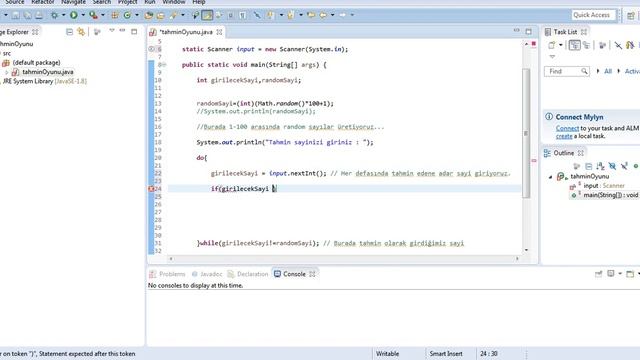Open the Task List view menu triangle
Screen dimensions: 640x360
click(552, 57)
